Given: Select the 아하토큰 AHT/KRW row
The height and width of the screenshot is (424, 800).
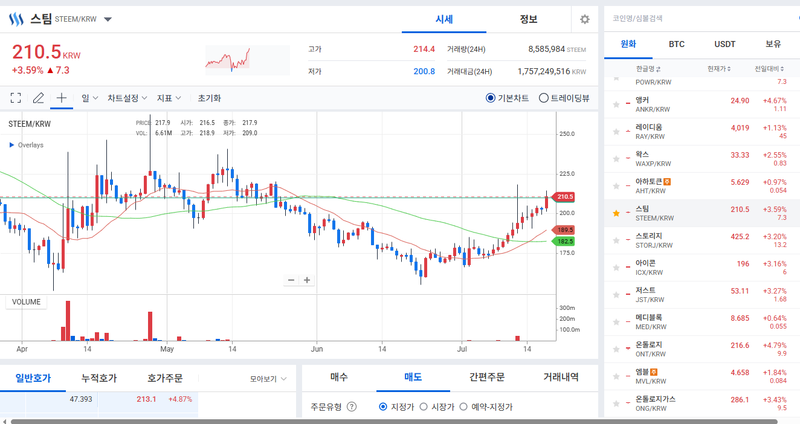Looking at the screenshot, I should [x=702, y=186].
